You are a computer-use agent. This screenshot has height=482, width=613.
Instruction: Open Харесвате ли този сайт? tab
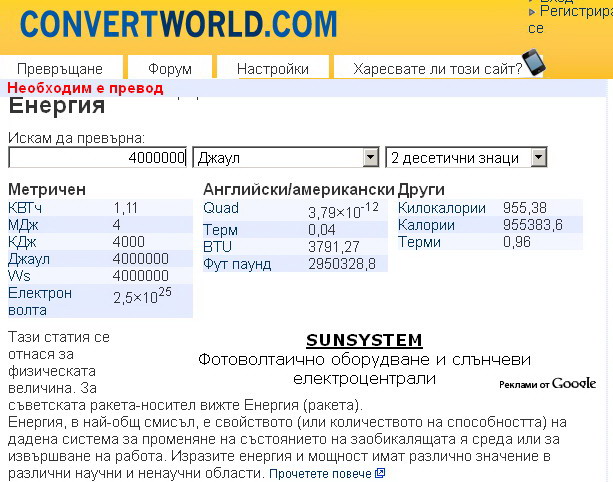point(437,69)
